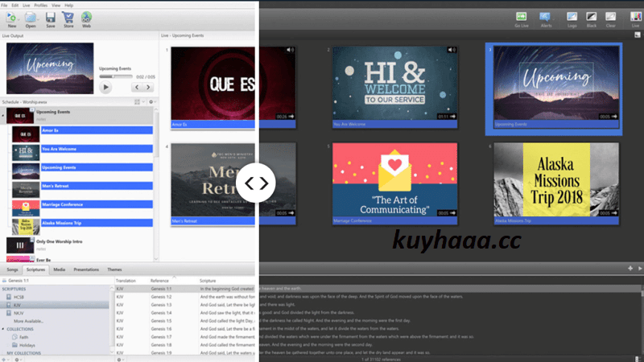The image size is (644, 362).
Task: Play the Upcoming Events live output
Action: click(x=105, y=87)
